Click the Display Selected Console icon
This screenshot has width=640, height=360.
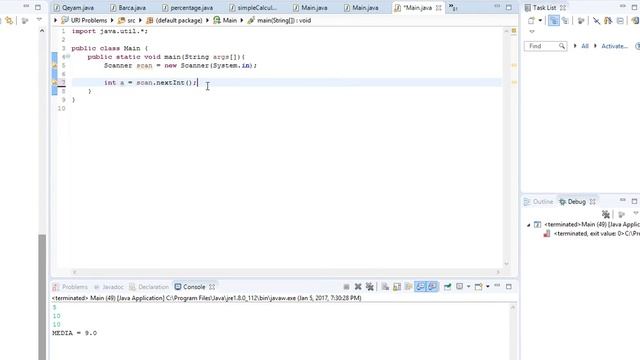point(460,287)
